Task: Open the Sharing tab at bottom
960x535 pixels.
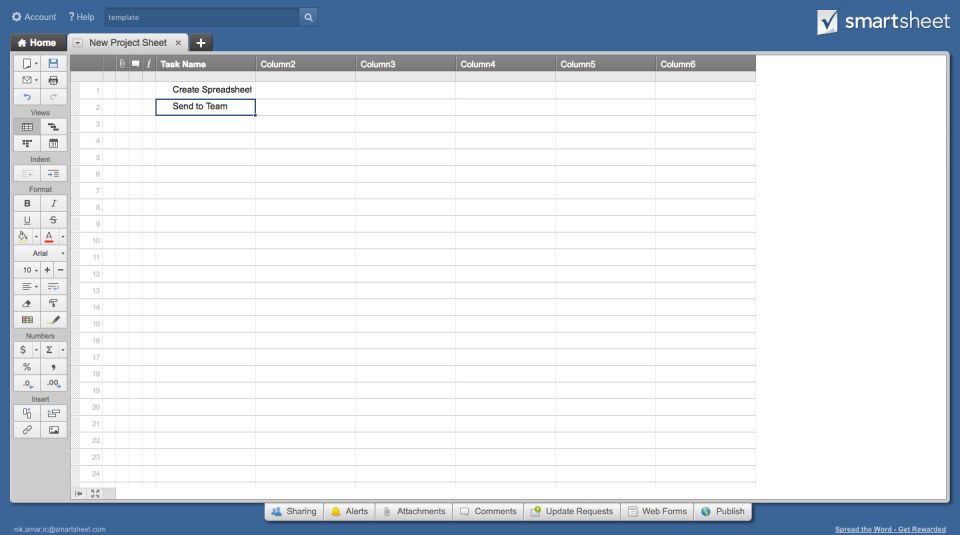Action: (x=293, y=511)
